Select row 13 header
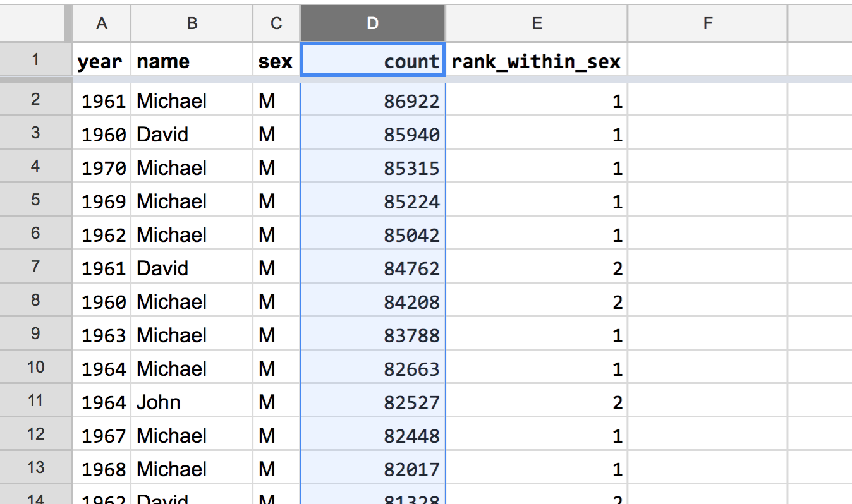Screen dimensions: 852x504 [x=35, y=467]
